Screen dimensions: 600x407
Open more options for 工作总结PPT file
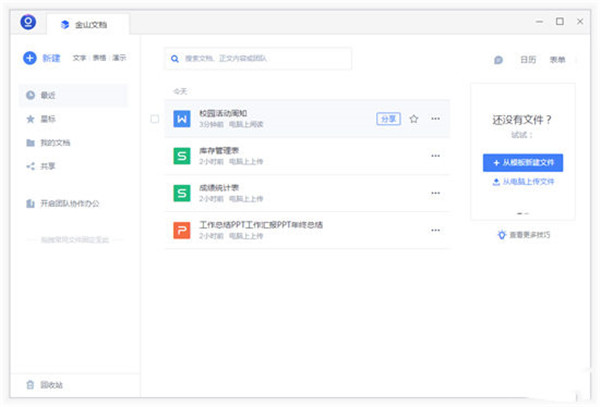435,230
